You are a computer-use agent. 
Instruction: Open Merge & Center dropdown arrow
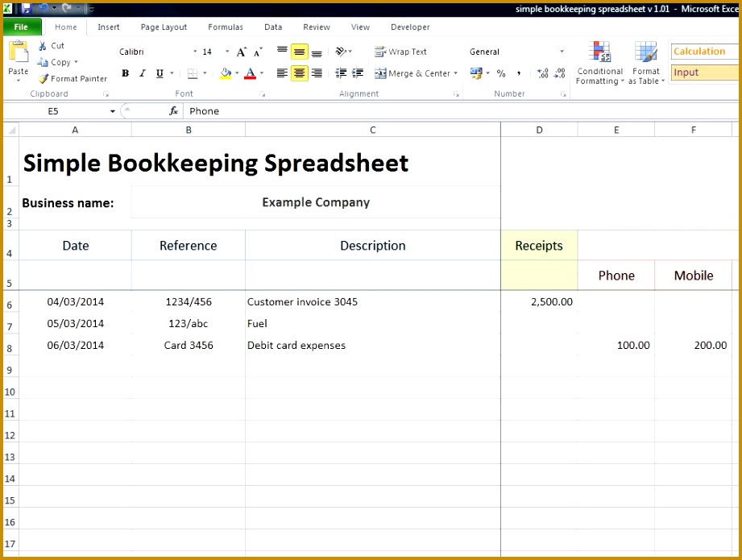pyautogui.click(x=456, y=73)
